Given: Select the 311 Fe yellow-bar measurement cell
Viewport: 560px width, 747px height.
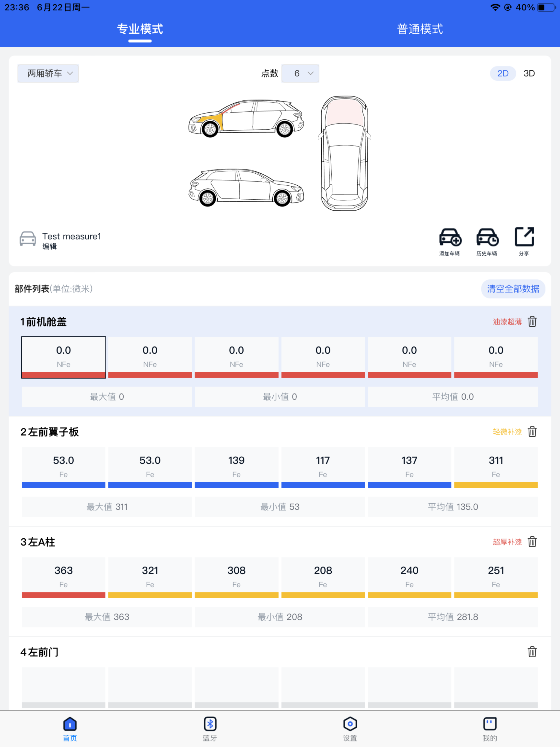Looking at the screenshot, I should click(496, 467).
